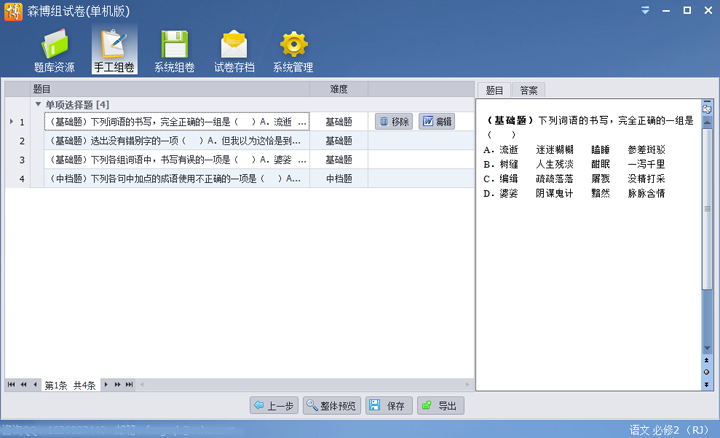720x438 pixels.
Task: Export the paper with 导出 button
Action: tap(440, 406)
